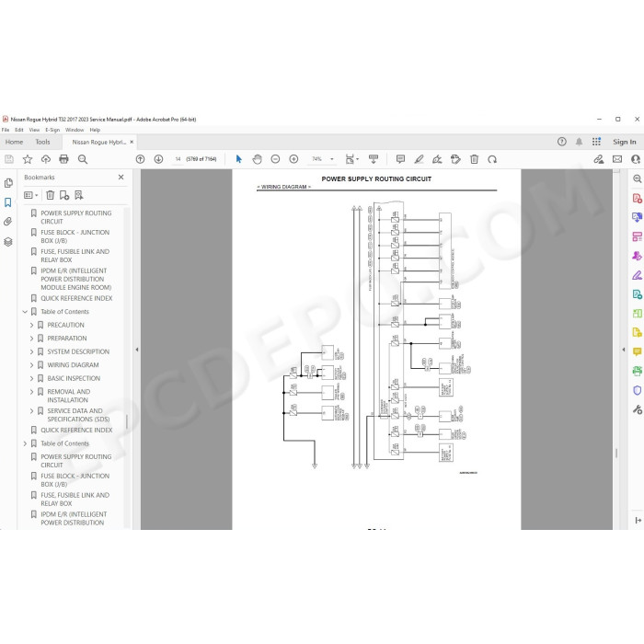The height and width of the screenshot is (644, 644).
Task: Expand SERVICE DATA AND SPECIFICATIONS bookmark
Action: (x=31, y=410)
